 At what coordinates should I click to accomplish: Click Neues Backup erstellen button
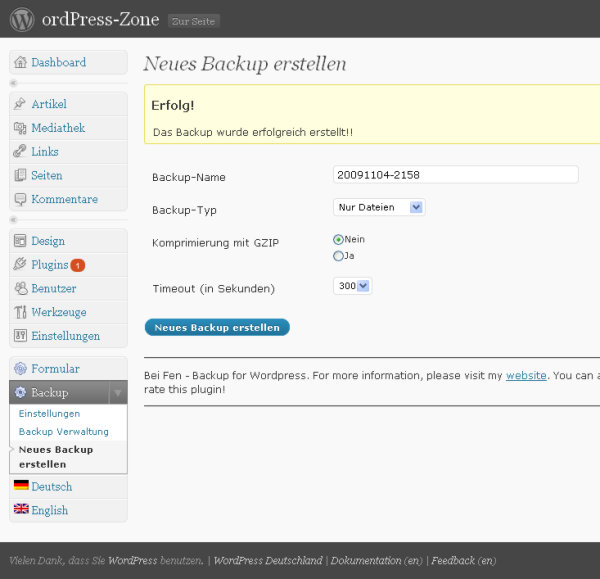point(217,328)
